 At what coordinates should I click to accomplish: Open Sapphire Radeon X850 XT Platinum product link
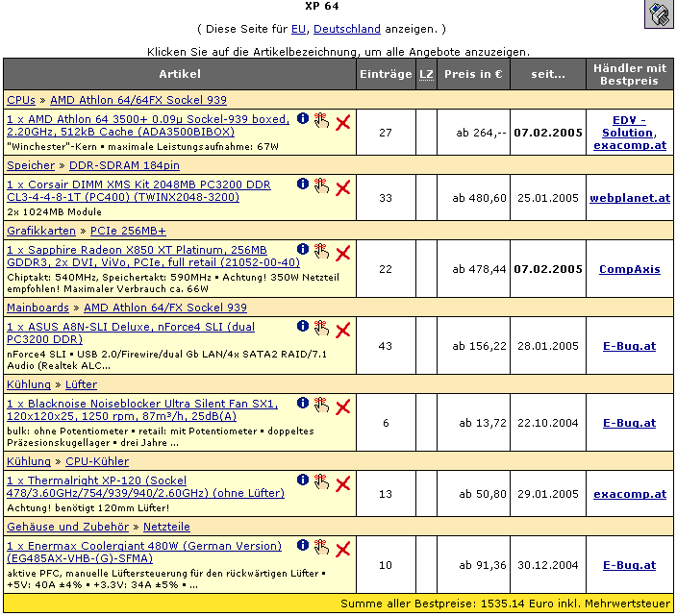coord(153,256)
